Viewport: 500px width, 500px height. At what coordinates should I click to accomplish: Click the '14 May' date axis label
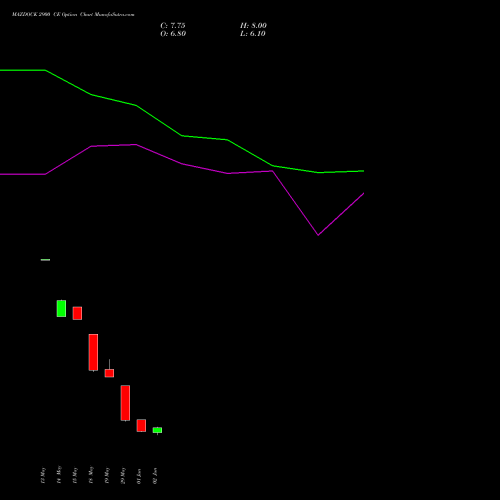pos(59,475)
